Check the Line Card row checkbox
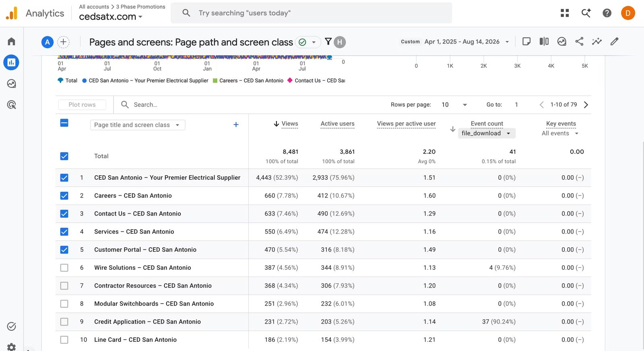 tap(64, 340)
